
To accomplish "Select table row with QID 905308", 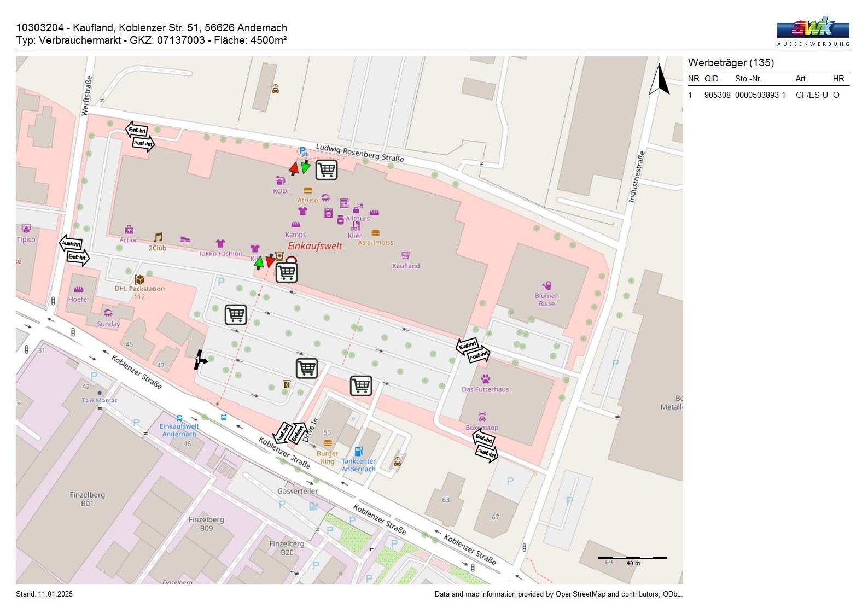I will coord(768,95).
